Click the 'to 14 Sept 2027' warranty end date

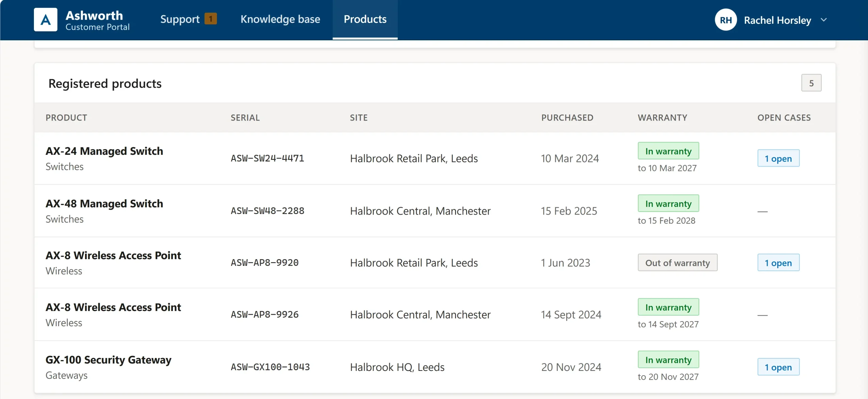pyautogui.click(x=668, y=324)
